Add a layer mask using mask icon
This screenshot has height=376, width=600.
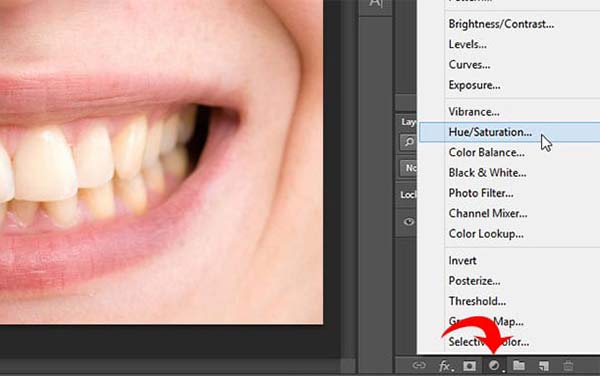pyautogui.click(x=470, y=366)
